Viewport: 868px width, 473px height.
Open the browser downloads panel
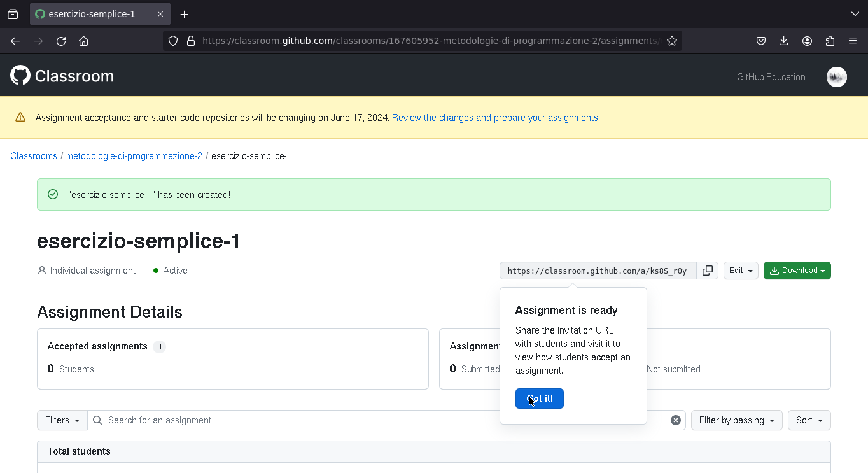tap(784, 41)
